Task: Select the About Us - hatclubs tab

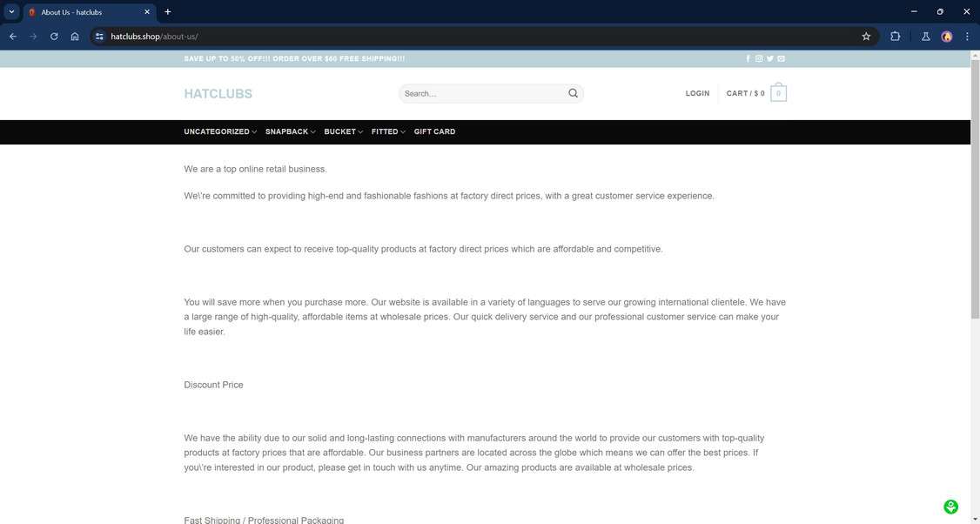Action: coord(90,12)
